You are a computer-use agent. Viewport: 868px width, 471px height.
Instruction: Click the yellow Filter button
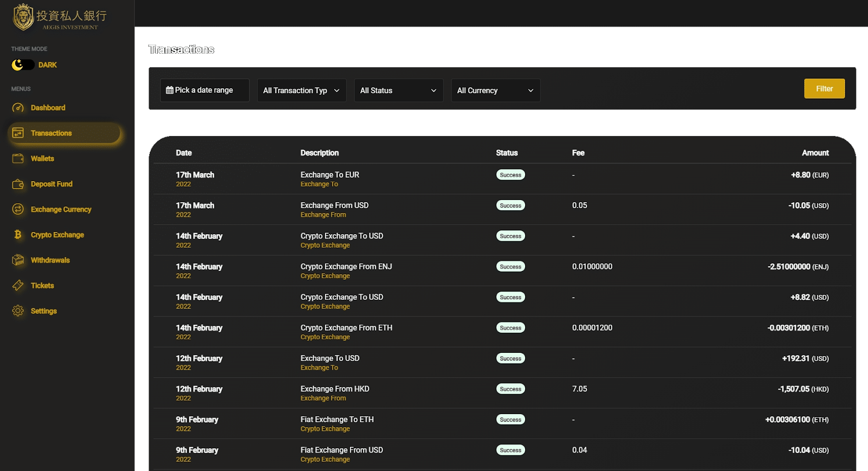click(825, 89)
